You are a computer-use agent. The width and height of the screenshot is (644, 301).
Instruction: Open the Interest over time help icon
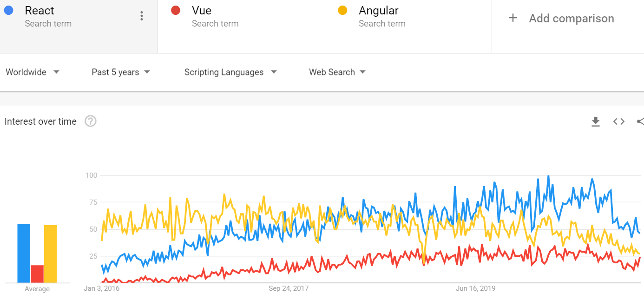tap(91, 121)
